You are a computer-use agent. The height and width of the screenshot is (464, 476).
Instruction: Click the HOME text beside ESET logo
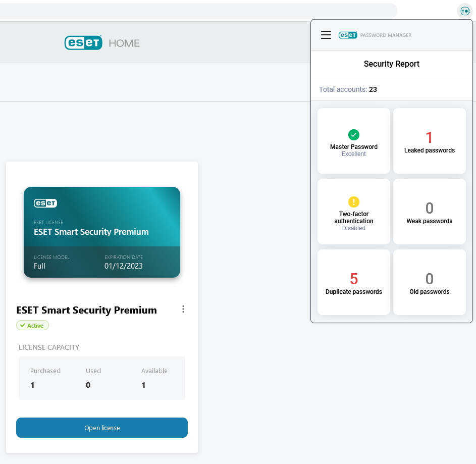124,43
